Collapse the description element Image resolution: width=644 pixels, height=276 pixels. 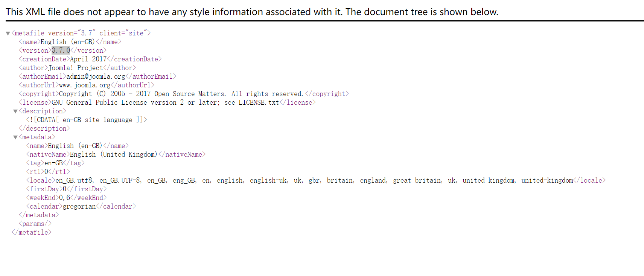(x=15, y=111)
